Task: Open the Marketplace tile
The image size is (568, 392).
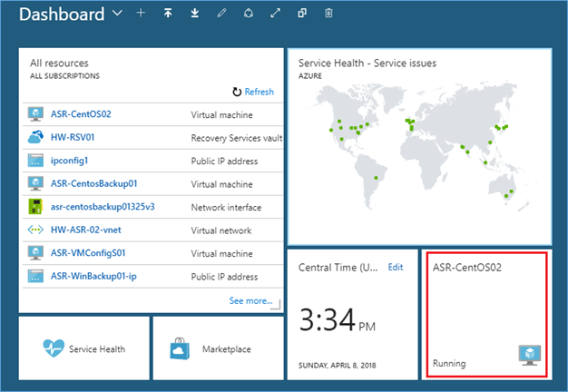Action: [218, 348]
